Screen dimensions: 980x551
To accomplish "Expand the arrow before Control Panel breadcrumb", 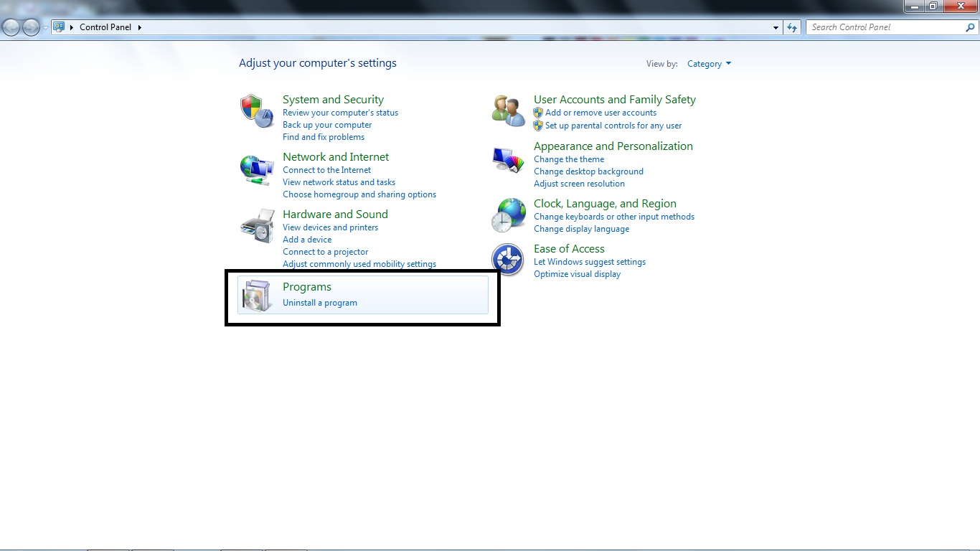I will point(72,27).
